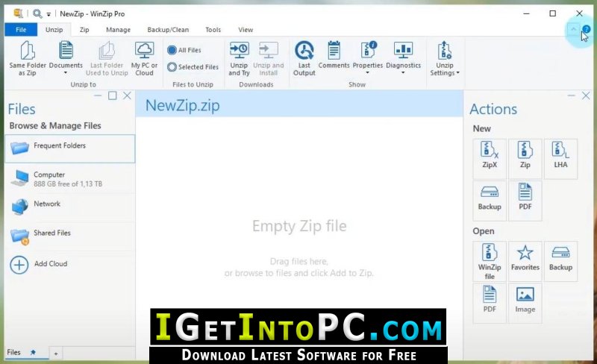
Task: Switch to the View tab
Action: click(x=246, y=30)
